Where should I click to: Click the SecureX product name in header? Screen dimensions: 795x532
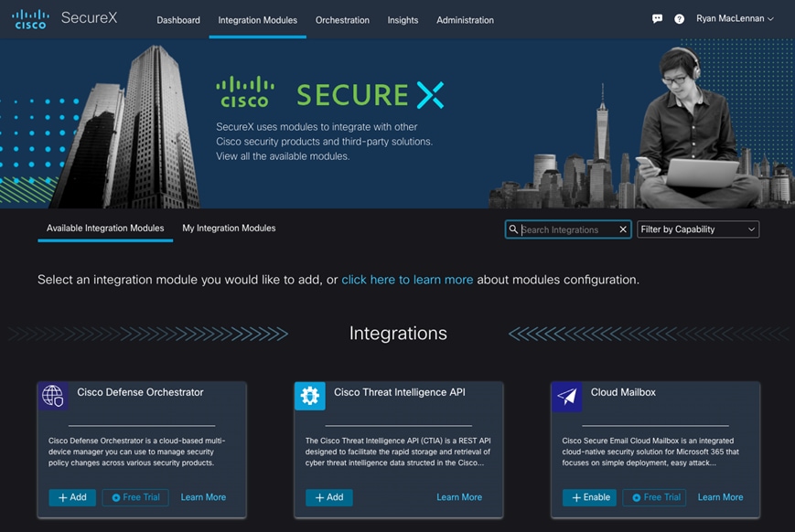tap(90, 17)
